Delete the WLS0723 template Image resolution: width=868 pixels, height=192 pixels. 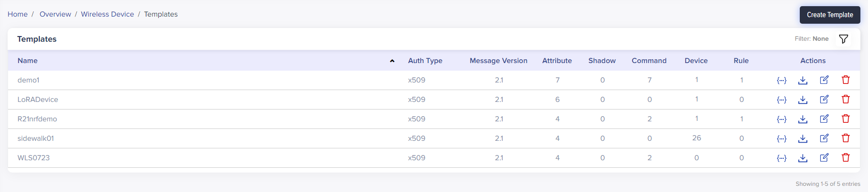tap(846, 157)
